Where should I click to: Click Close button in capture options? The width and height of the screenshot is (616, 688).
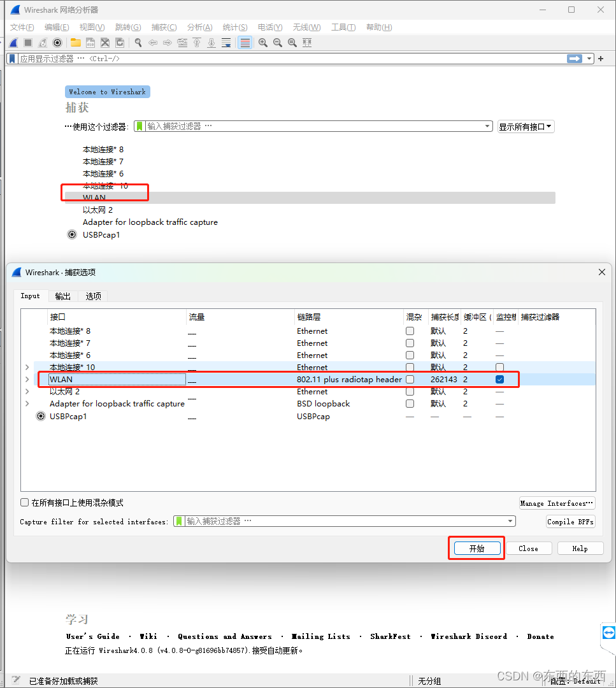[528, 548]
